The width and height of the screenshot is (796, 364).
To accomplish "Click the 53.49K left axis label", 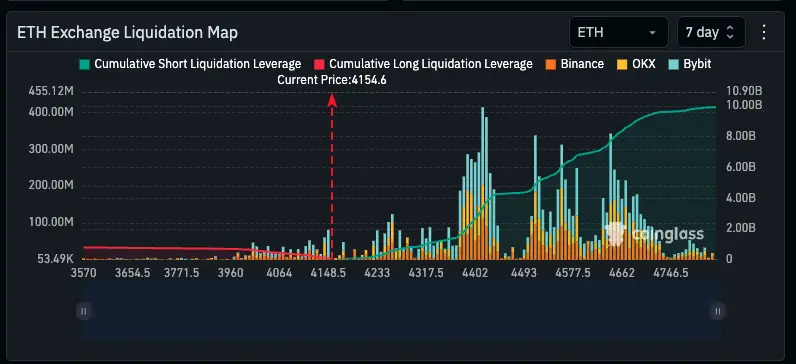I will tap(55, 259).
